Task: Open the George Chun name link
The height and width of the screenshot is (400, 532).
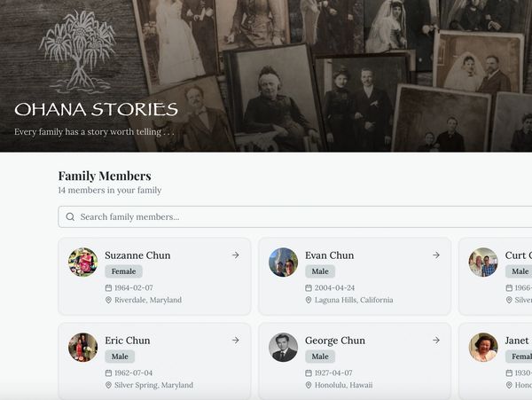Action: [335, 341]
